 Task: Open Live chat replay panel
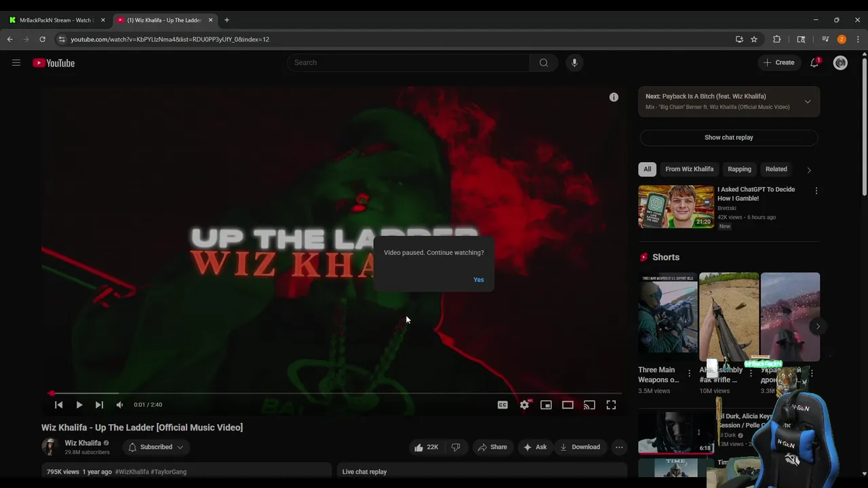click(x=482, y=470)
